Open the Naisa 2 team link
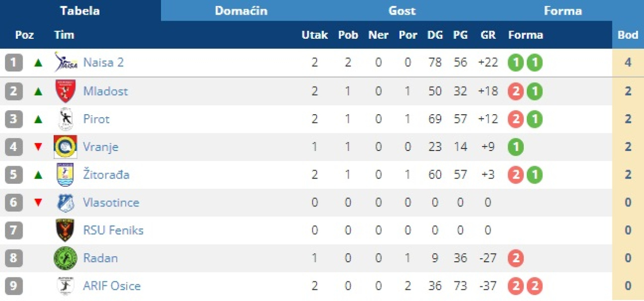The image size is (644, 301). [x=103, y=63]
